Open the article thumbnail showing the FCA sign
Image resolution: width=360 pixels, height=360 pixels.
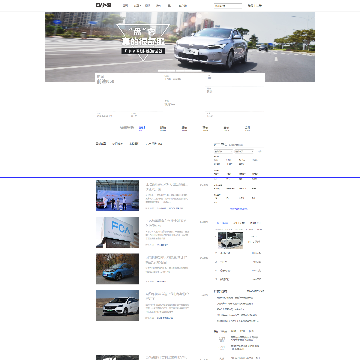pyautogui.click(x=117, y=232)
